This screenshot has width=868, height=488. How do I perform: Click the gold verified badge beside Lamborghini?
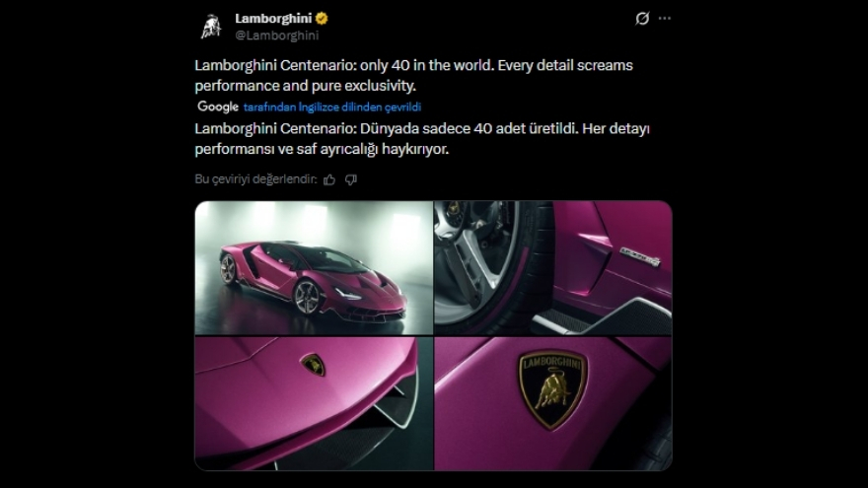point(322,19)
